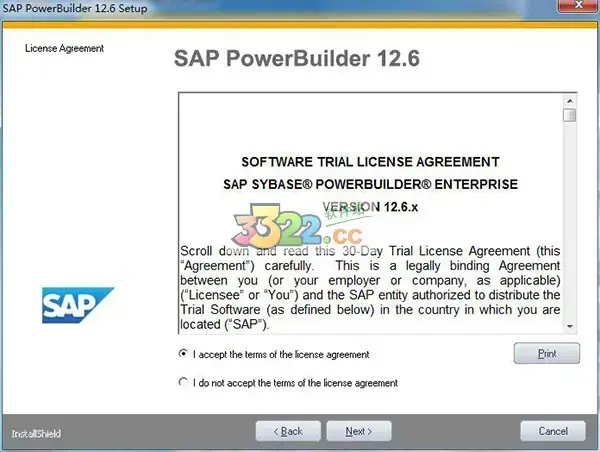
Task: Click the Print button
Action: click(x=546, y=353)
